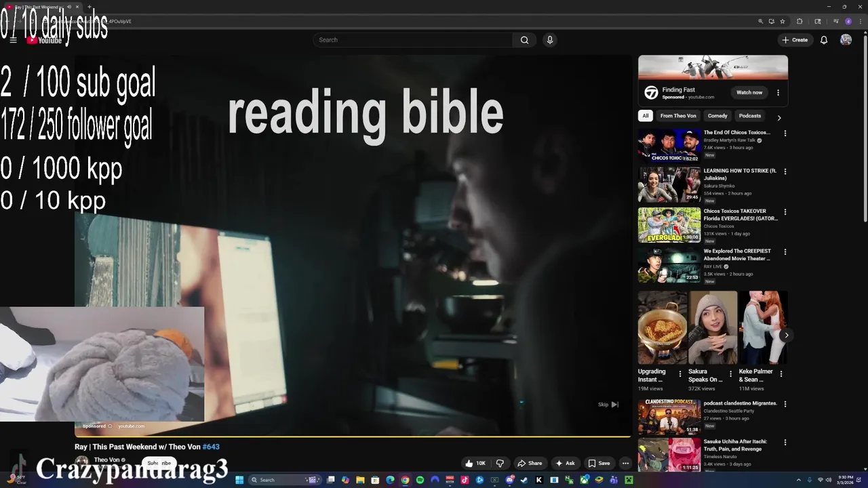868x488 pixels.
Task: Share the video
Action: coord(530,463)
